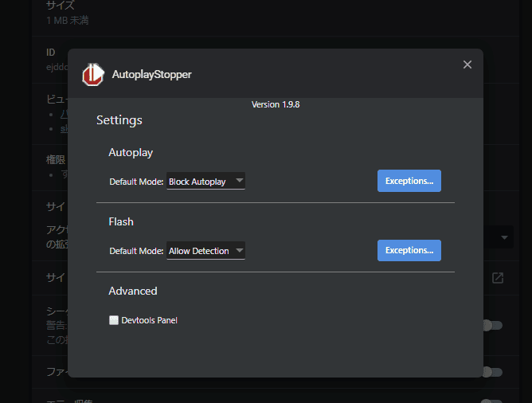Toggle the file URL access switch

[x=493, y=372]
